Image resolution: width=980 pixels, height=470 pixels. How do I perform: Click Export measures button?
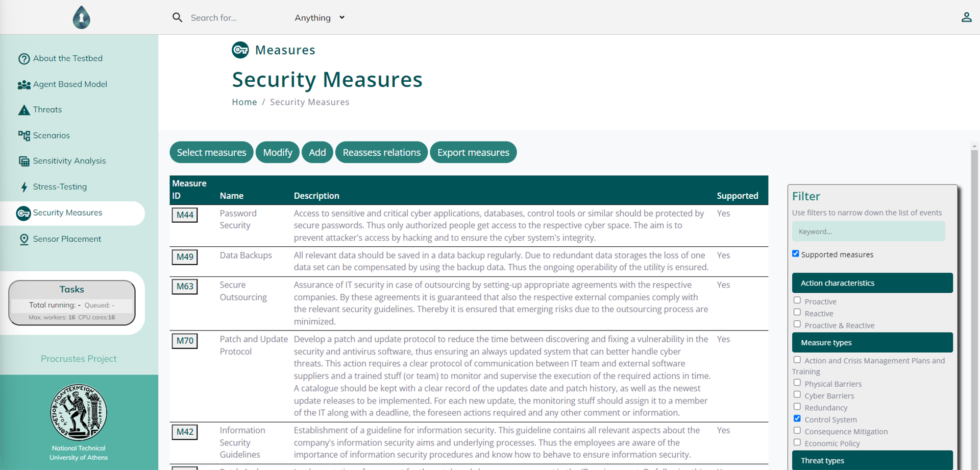(x=473, y=152)
